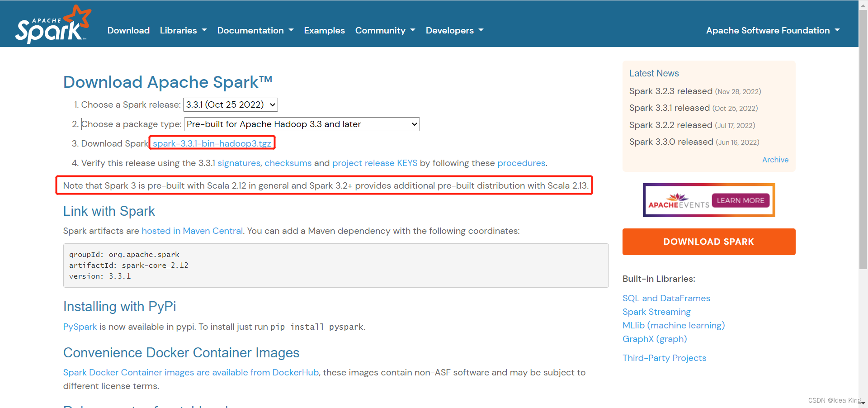The image size is (868, 408).
Task: Click the DOWNLOAD SPARK button
Action: (x=709, y=242)
